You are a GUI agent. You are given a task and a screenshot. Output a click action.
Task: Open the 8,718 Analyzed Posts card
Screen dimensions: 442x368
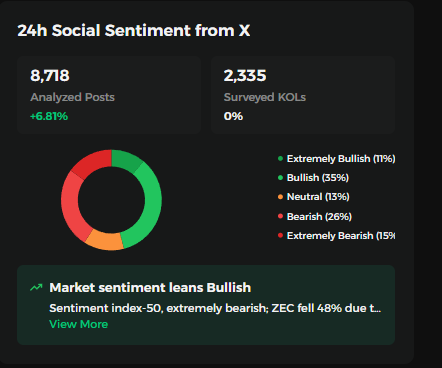(109, 95)
